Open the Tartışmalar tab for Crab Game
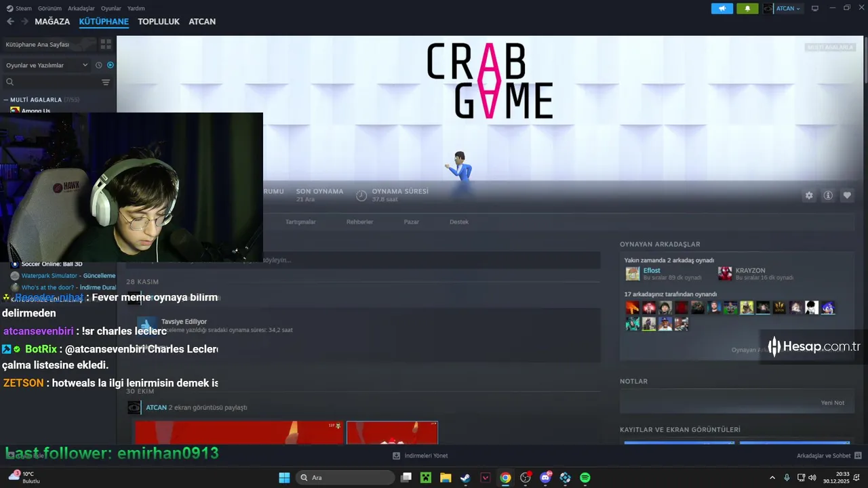 300,222
